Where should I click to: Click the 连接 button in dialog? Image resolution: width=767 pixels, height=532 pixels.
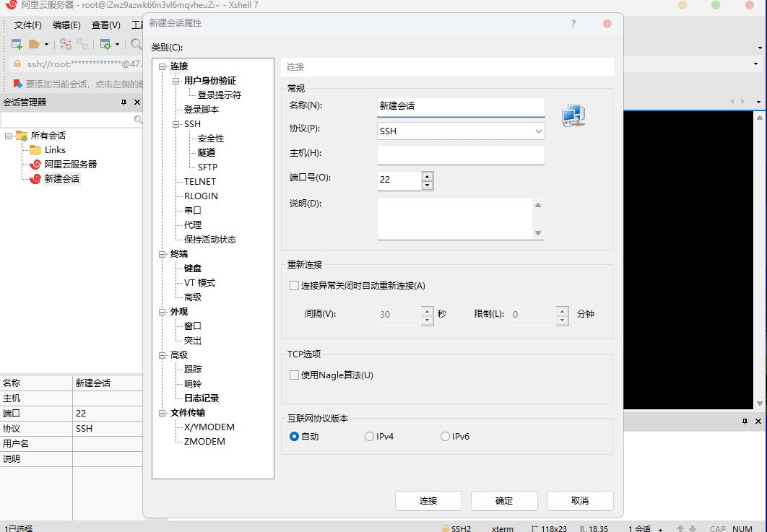click(428, 501)
